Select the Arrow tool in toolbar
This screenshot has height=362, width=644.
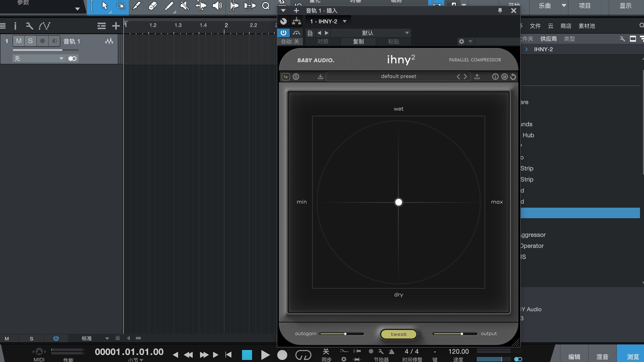pyautogui.click(x=105, y=6)
